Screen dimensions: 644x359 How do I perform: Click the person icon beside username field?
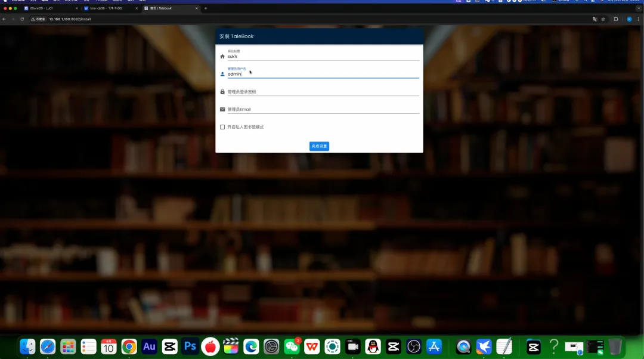[x=222, y=74]
